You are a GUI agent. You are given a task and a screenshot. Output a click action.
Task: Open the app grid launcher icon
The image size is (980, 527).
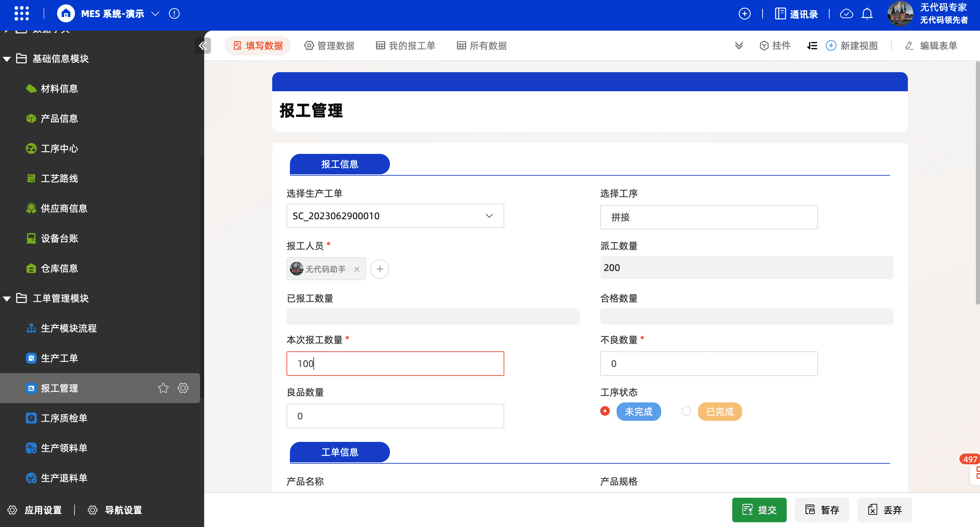[x=22, y=14]
